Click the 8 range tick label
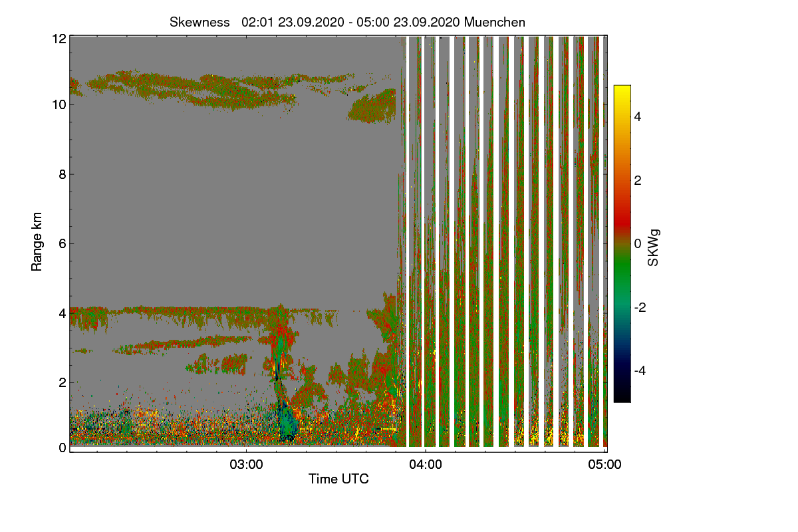798x532 pixels. (x=63, y=174)
